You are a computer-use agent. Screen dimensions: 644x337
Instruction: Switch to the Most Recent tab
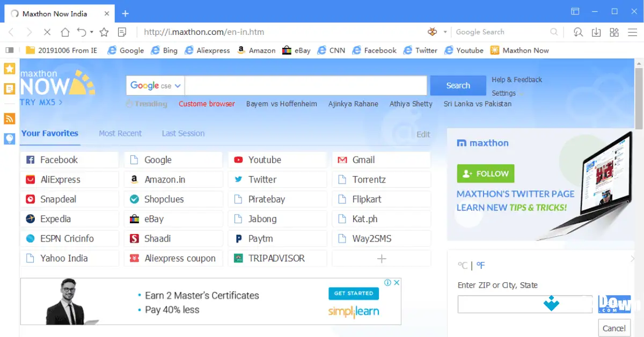point(120,133)
